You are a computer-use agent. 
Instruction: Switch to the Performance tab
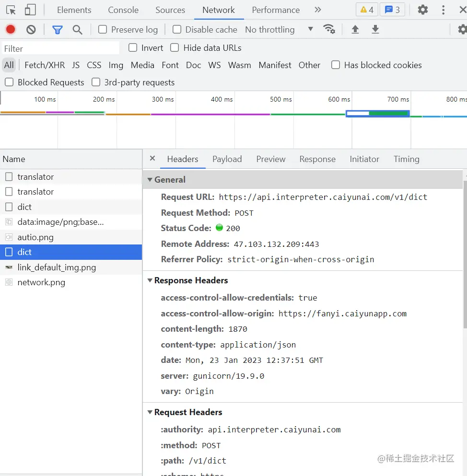pos(276,10)
